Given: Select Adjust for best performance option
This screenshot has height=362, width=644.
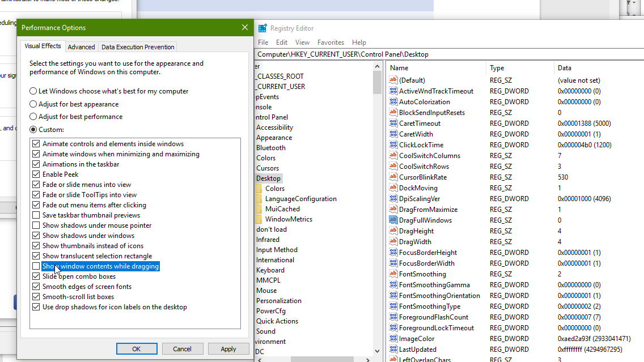Looking at the screenshot, I should pyautogui.click(x=33, y=117).
